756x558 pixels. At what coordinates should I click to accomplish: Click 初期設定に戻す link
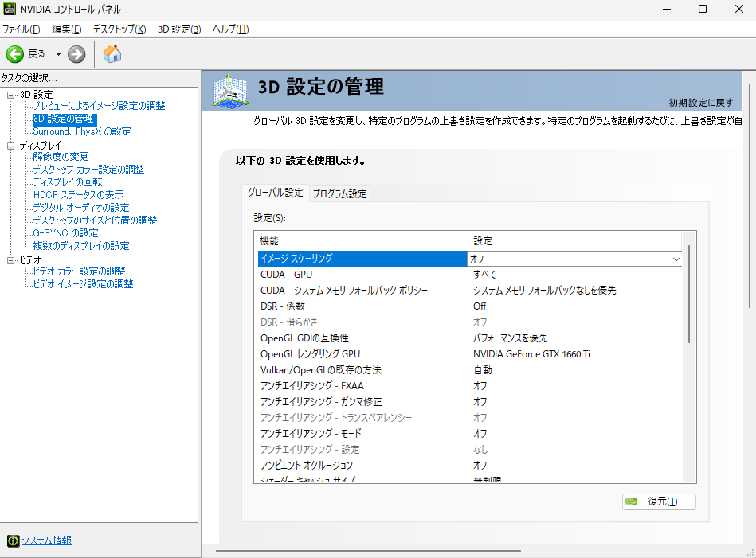700,103
